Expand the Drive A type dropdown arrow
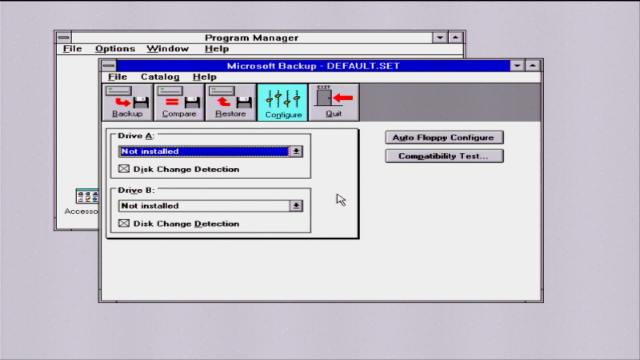This screenshot has height=360, width=640. tap(296, 151)
